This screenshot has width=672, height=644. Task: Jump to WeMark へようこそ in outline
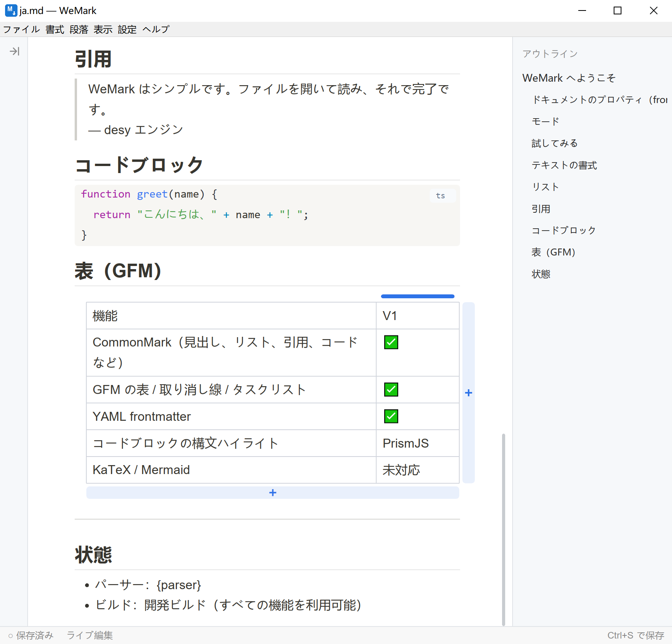[x=569, y=78]
